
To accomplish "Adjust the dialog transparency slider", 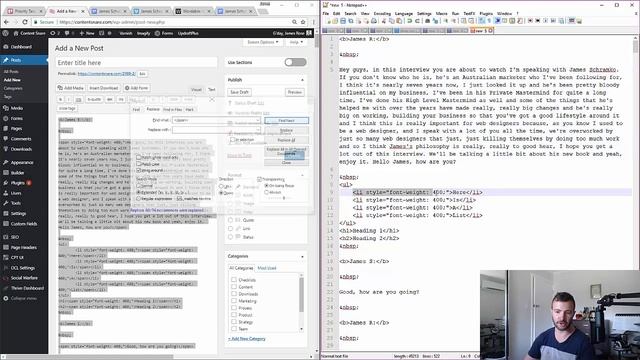I will pos(284,198).
